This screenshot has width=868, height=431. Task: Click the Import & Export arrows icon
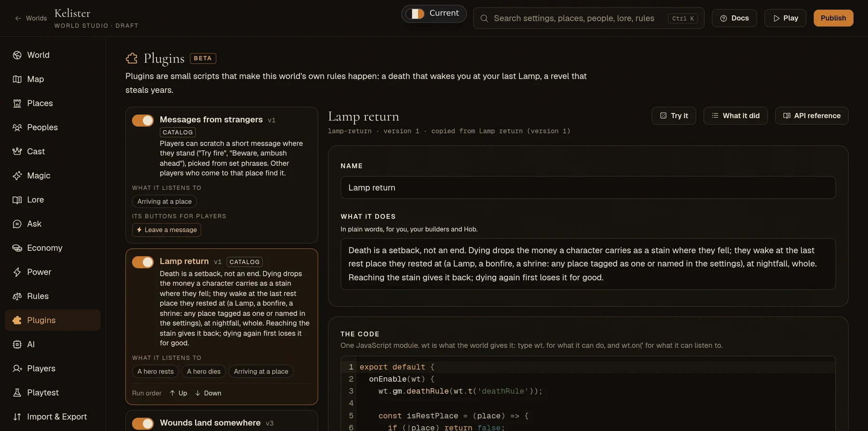coord(17,417)
